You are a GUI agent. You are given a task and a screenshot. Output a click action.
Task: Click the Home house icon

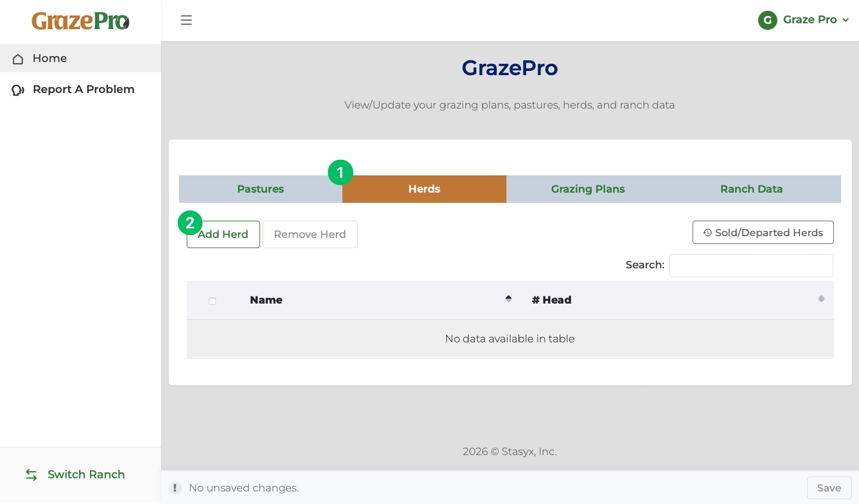pos(18,58)
